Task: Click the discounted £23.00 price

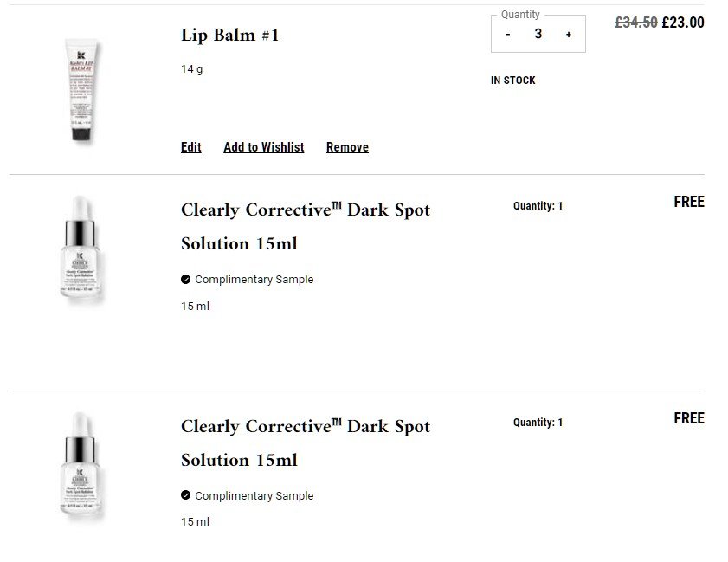Action: [x=683, y=23]
